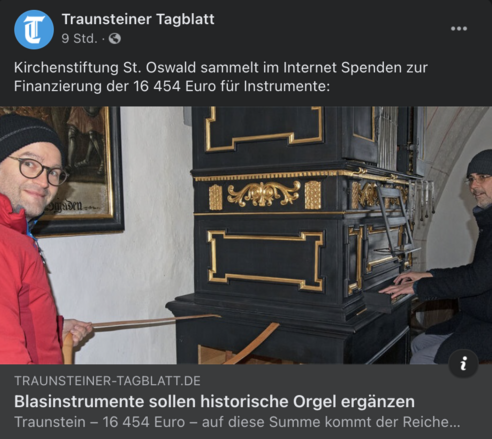Click the "9 Std." post timestamp
This screenshot has width=492, height=439.
point(79,39)
